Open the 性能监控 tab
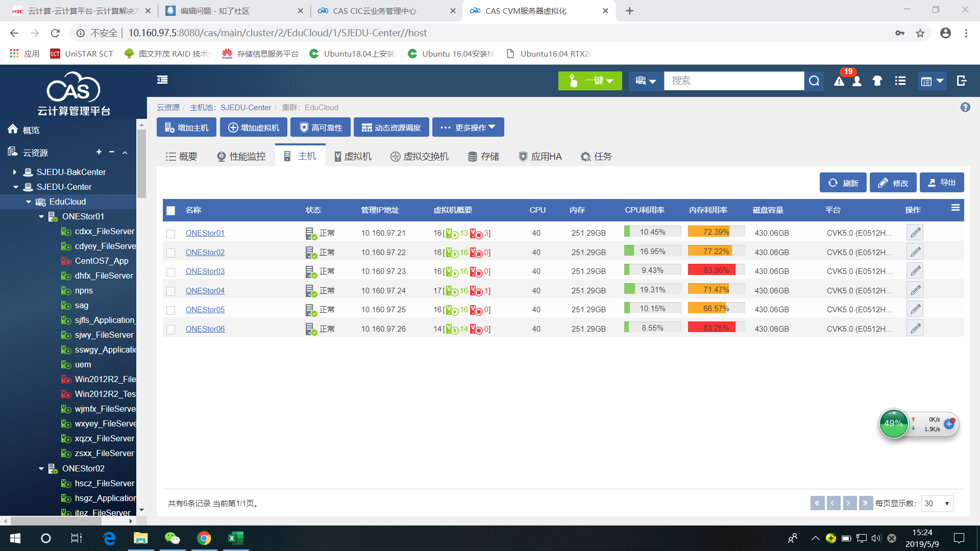This screenshot has width=980, height=551. (x=241, y=157)
